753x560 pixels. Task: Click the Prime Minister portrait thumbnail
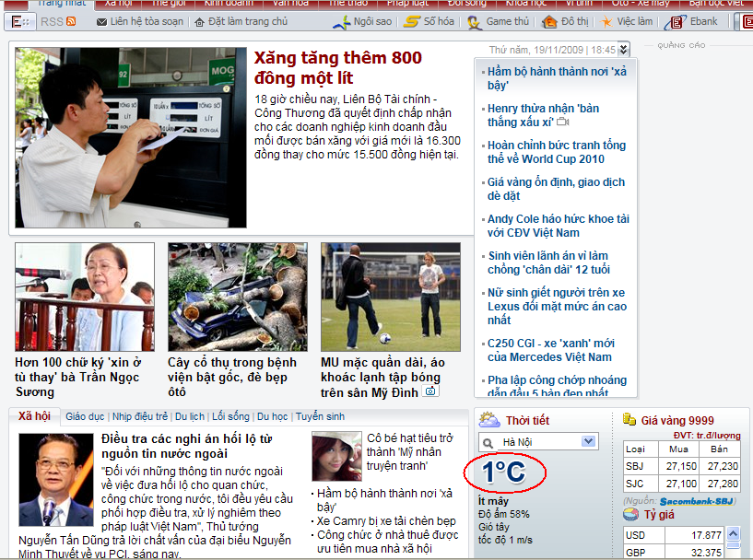(x=55, y=480)
